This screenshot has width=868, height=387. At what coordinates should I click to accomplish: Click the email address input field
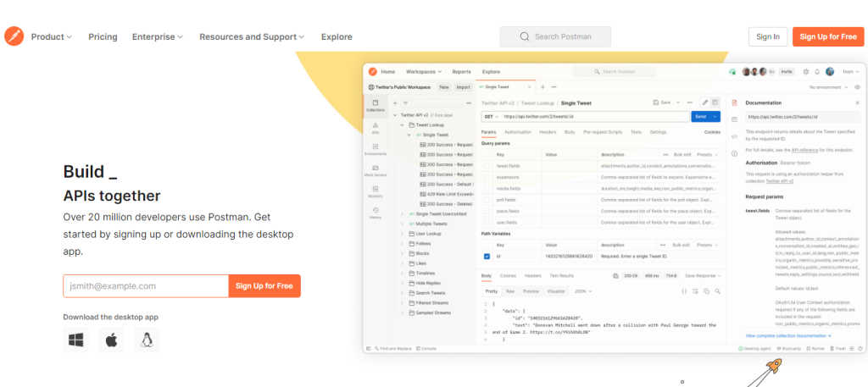146,286
